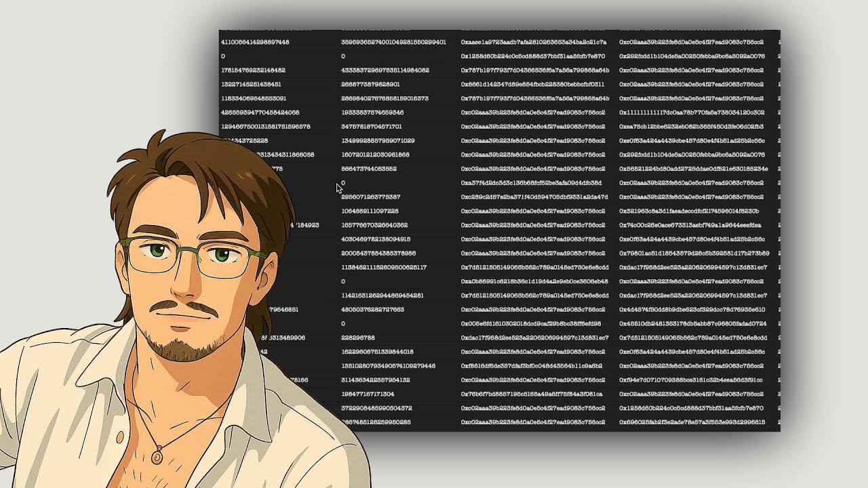This screenshot has height=488, width=868.
Task: Select the address starting with 0x56521224bd80
Action: pos(694,169)
